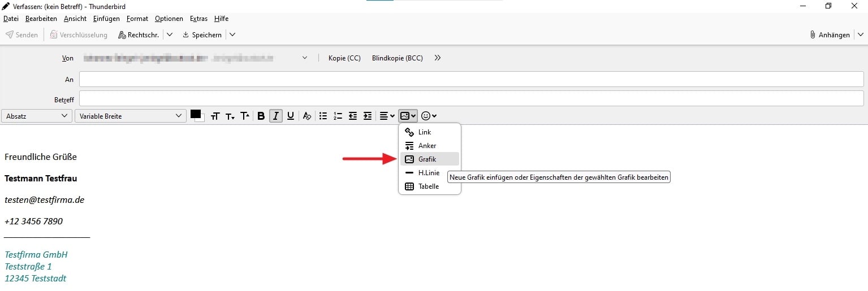Choose Tabelle in the insert dropdown
This screenshot has width=868, height=291.
428,186
